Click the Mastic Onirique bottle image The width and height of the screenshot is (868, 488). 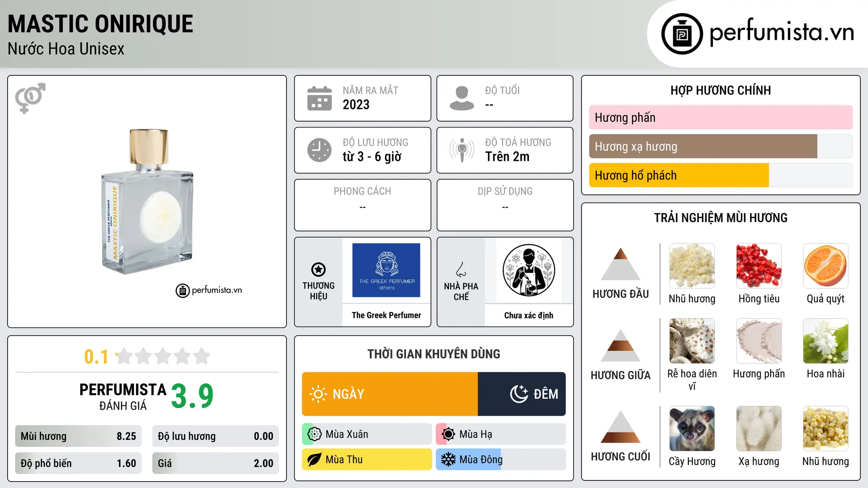click(147, 202)
